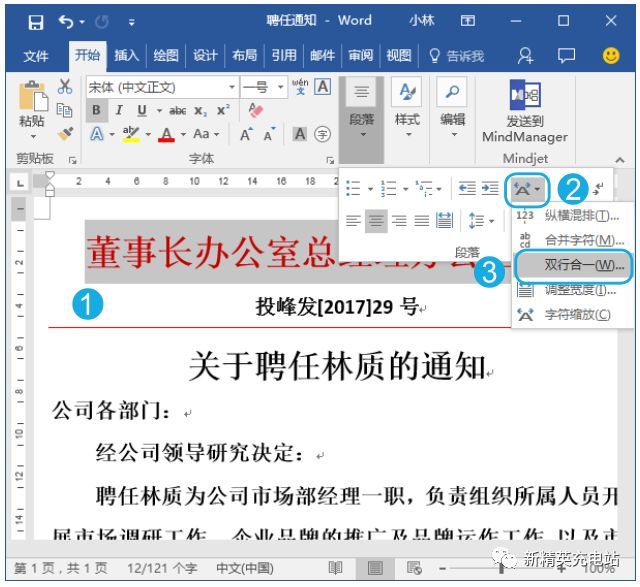Switch to the 绘图 tab
The image size is (640, 587).
point(165,55)
